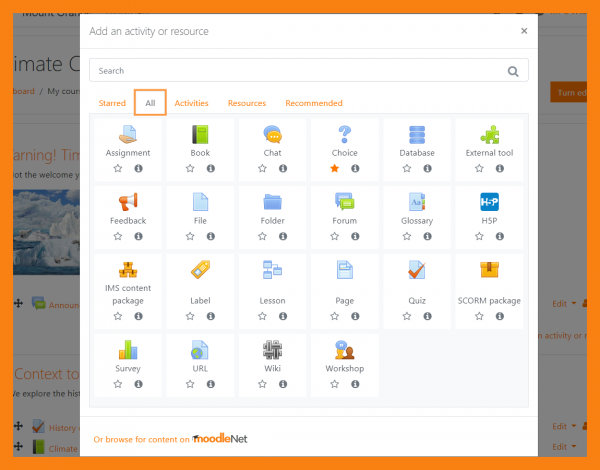
Task: Show info for the Glossary activity
Action: point(427,236)
